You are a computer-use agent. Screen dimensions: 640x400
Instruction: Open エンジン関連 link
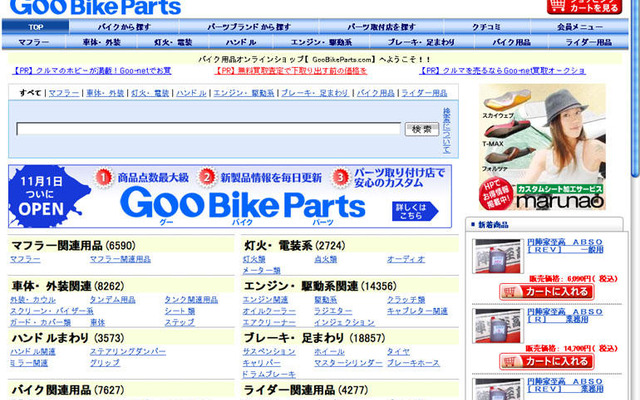(x=265, y=300)
